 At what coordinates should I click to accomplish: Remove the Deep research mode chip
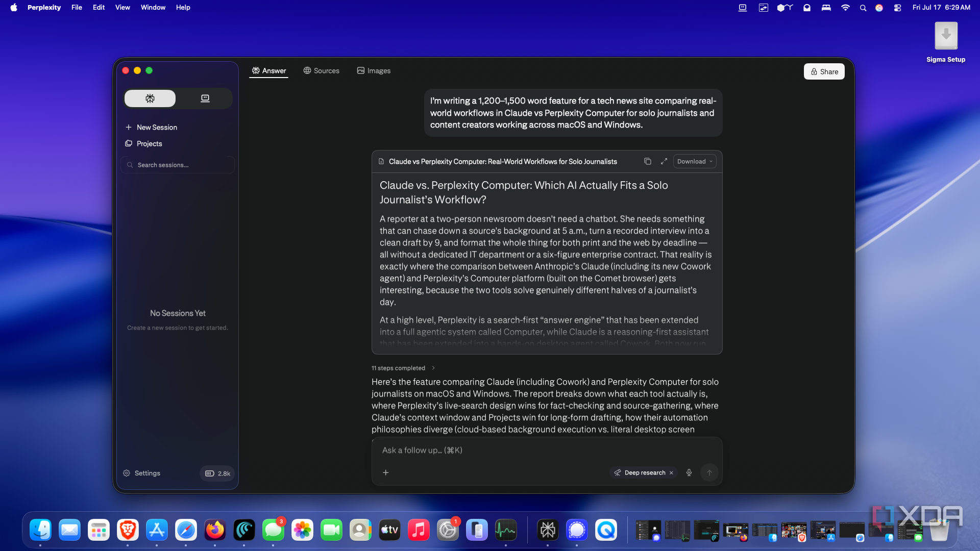click(x=672, y=473)
